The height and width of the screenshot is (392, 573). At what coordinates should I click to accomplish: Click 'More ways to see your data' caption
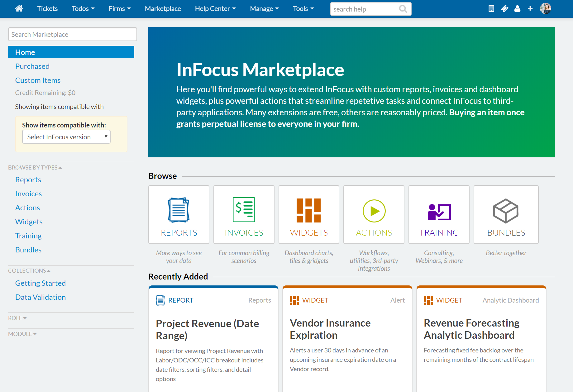point(179,257)
